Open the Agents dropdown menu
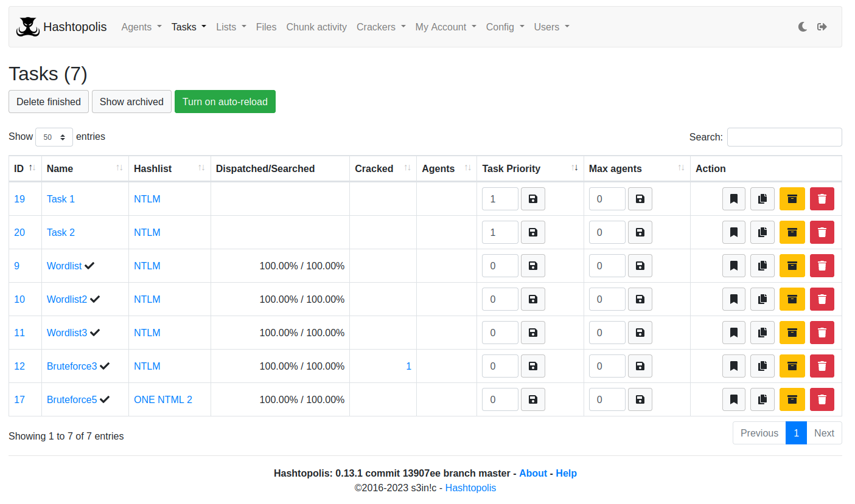 point(141,27)
